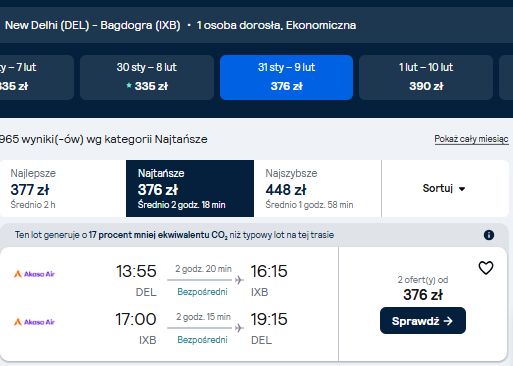Open the Pokaż cały miesiąc link
Image resolution: width=513 pixels, height=366 pixels.
471,139
